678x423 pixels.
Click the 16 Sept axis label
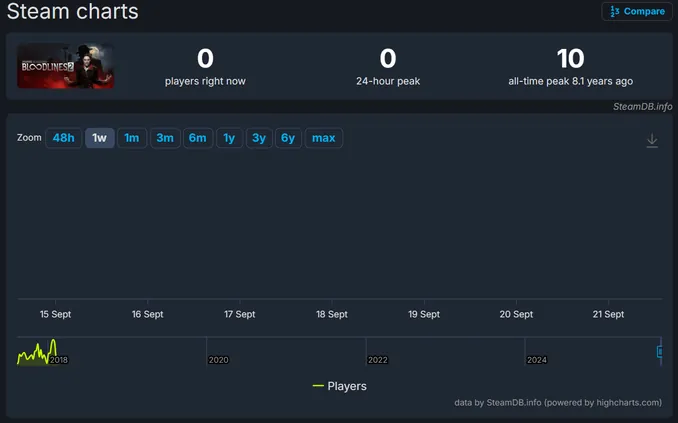(x=147, y=314)
